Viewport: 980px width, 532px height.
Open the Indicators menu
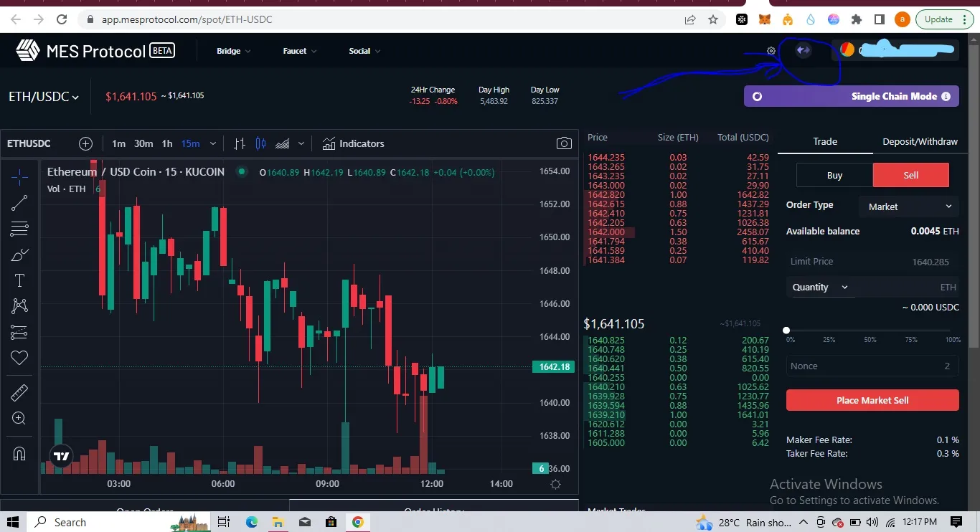coord(353,143)
